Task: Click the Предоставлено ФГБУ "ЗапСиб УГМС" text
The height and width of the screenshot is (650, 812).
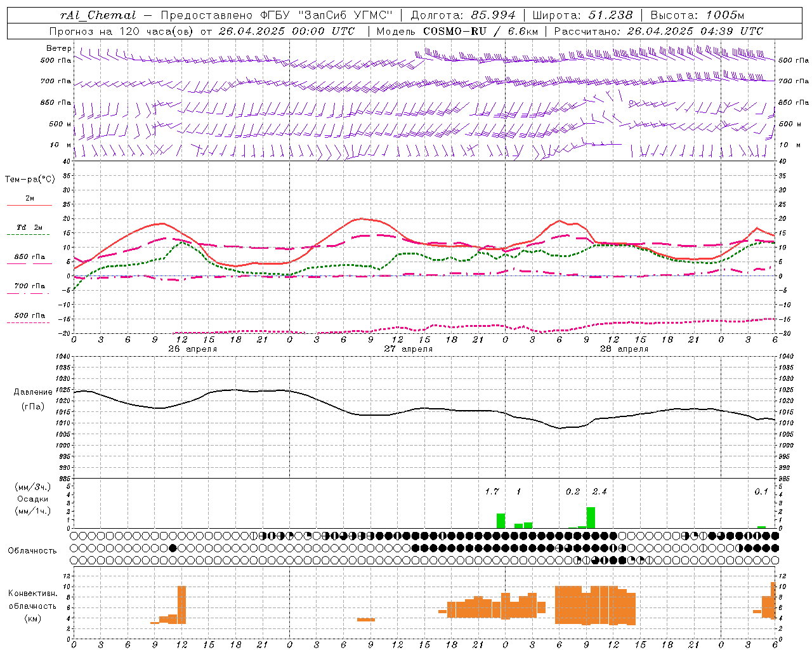Action: click(x=277, y=15)
